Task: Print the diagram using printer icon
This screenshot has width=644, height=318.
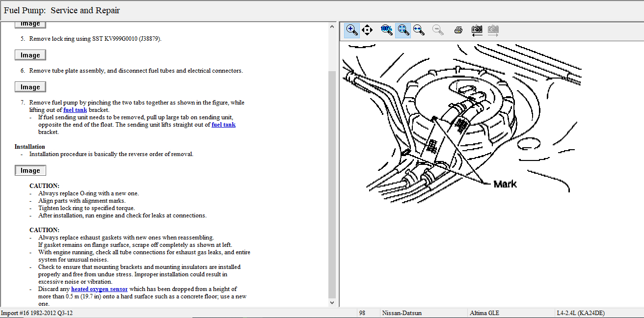Action: point(458,30)
